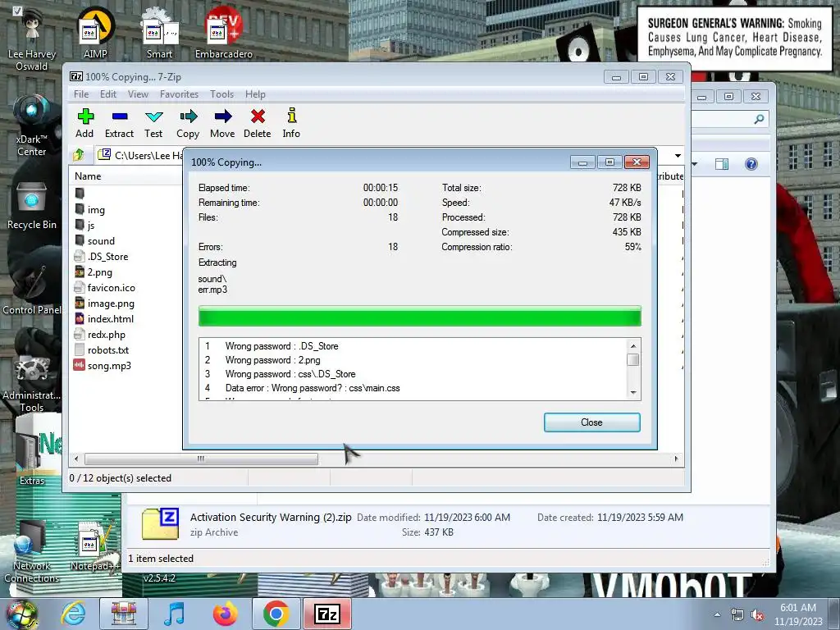
Task: Click the Delete toolbar icon
Action: click(x=257, y=123)
